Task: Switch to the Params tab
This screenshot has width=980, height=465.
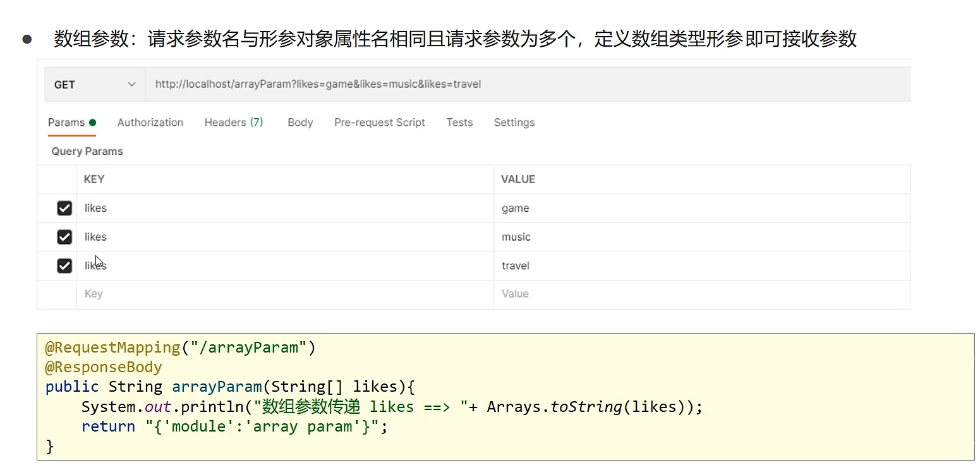Action: 66,123
